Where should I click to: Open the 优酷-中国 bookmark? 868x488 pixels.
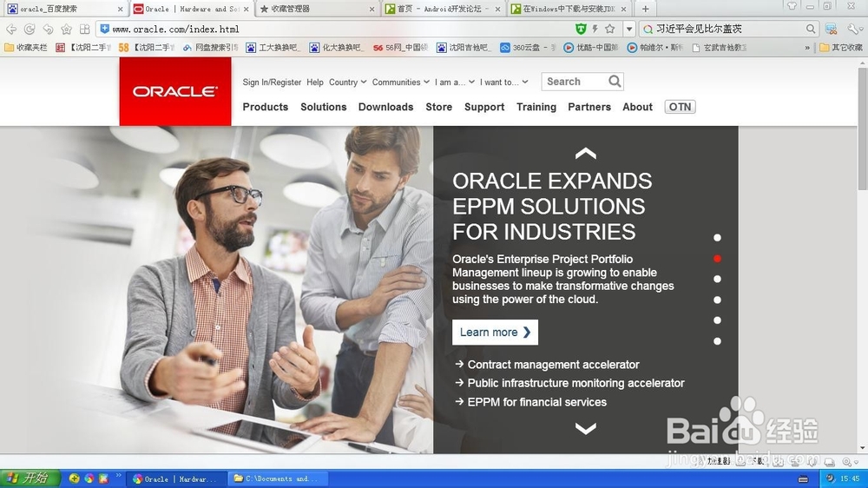(x=590, y=48)
